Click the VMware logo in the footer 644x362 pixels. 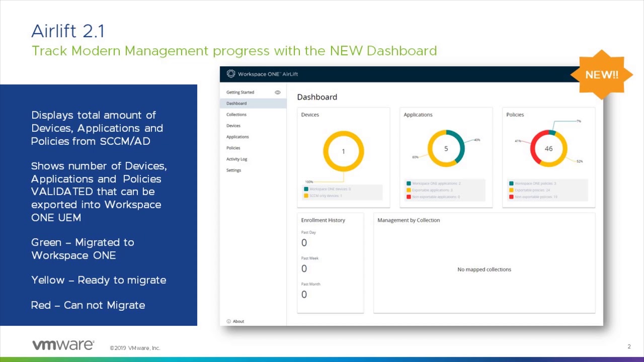click(x=63, y=345)
